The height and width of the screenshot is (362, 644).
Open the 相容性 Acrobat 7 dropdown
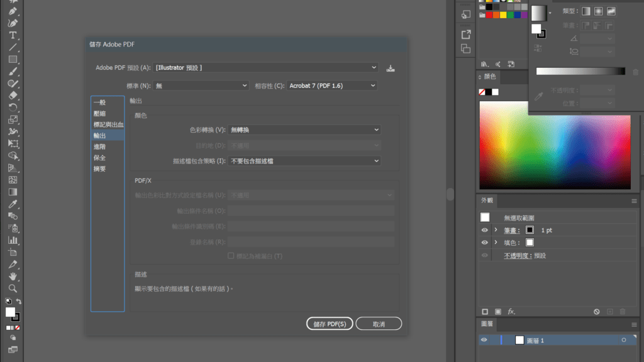tap(332, 85)
